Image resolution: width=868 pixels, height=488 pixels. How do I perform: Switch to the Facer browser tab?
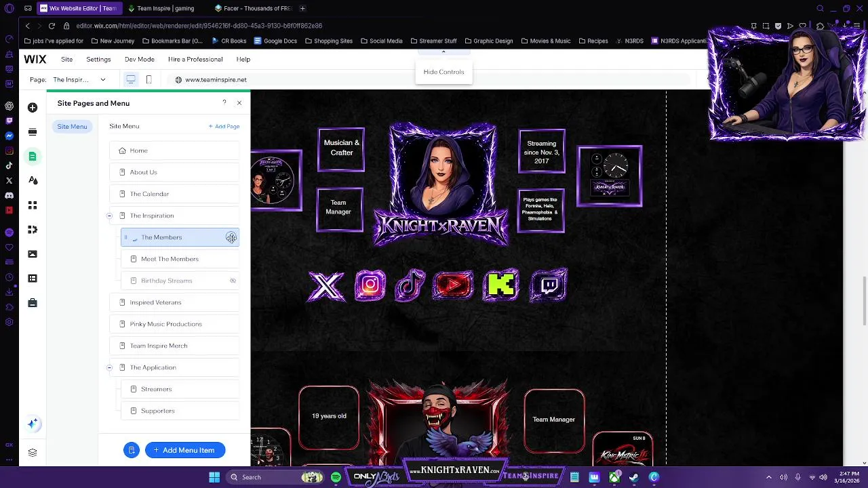(x=252, y=8)
